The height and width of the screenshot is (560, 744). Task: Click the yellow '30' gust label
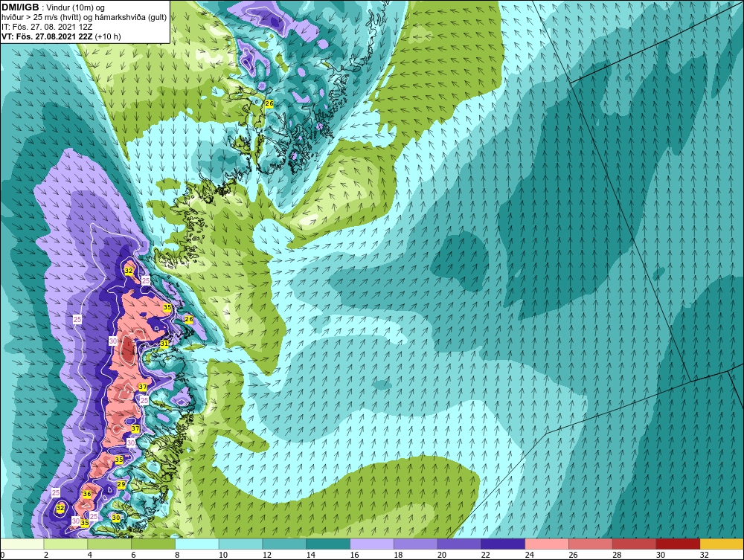[x=116, y=518]
